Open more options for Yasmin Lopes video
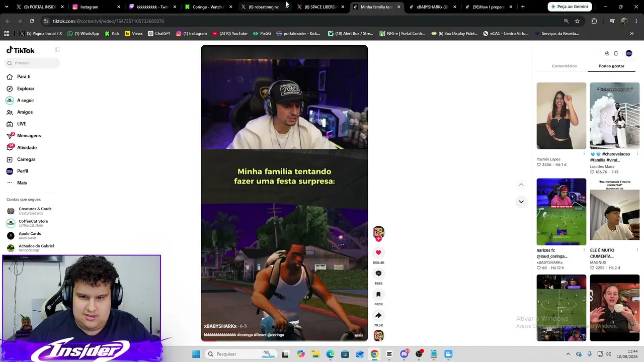Screen dimensions: 644x362 click(584, 153)
